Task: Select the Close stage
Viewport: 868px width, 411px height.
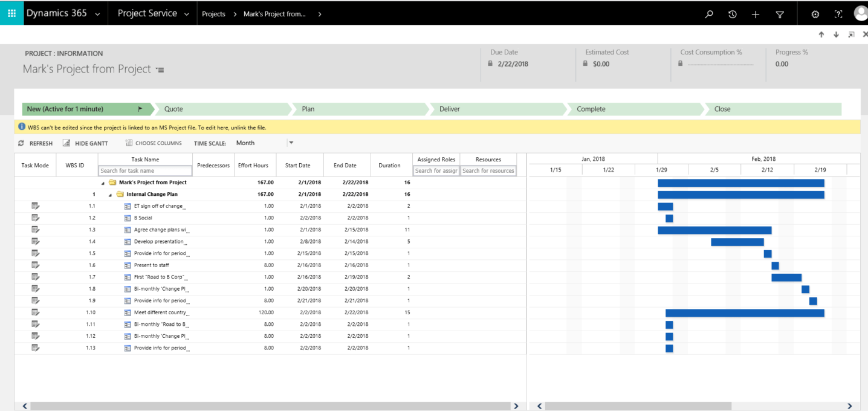Action: [x=773, y=109]
